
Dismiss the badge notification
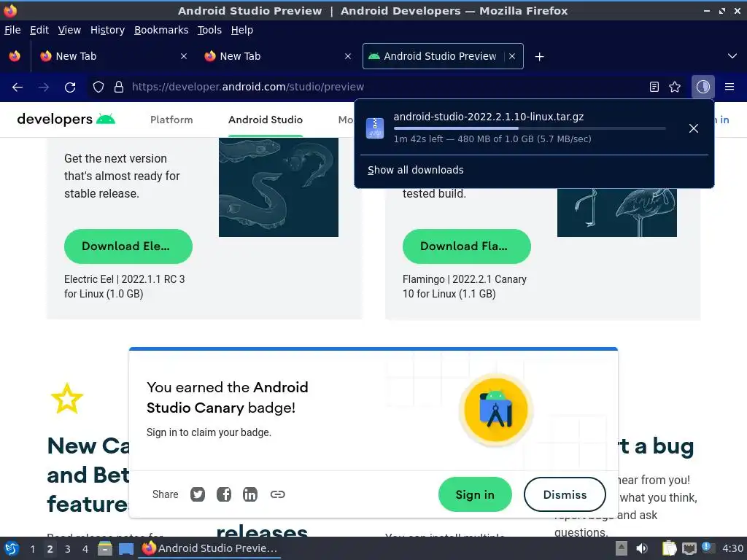565,495
